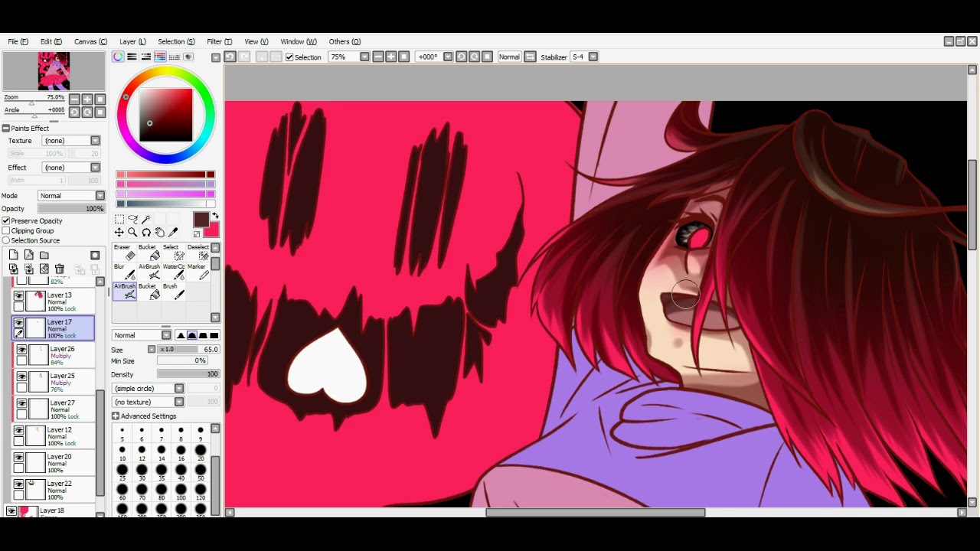Enable Clipping Group checkbox
Viewport: 980px width, 551px height.
tap(6, 230)
